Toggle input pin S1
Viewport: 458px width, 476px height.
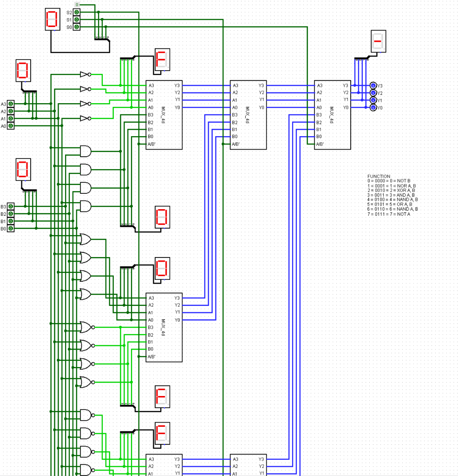tap(77, 20)
